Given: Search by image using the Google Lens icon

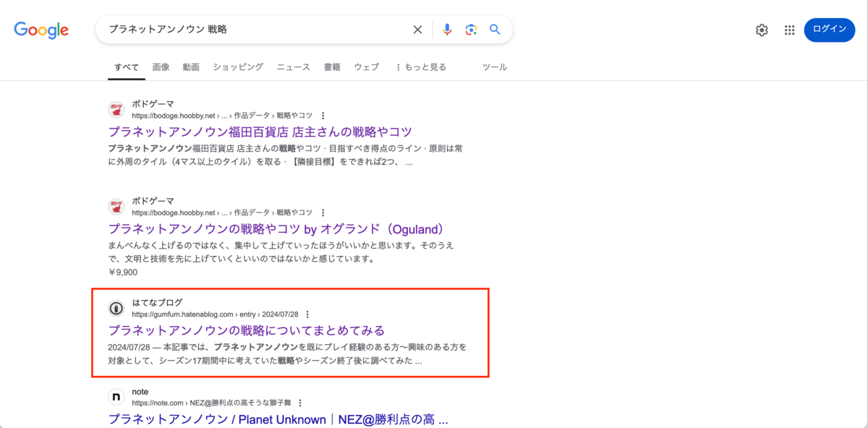Looking at the screenshot, I should coord(471,29).
